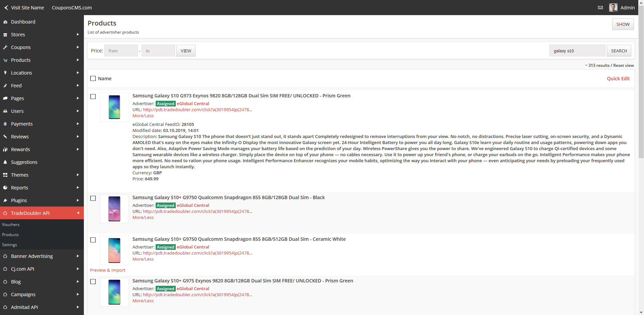Click the Plugins plug icon
Viewport: 644px width, 315px height.
tap(5, 200)
